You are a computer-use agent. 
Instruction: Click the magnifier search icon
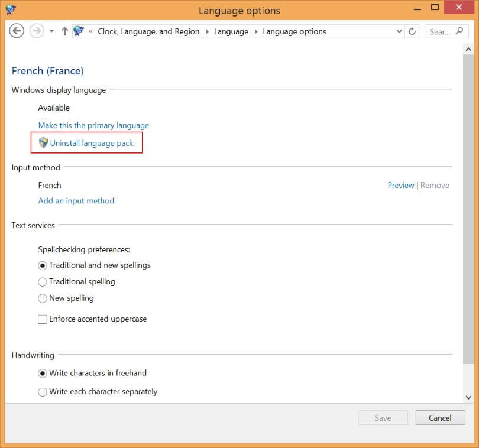point(459,31)
